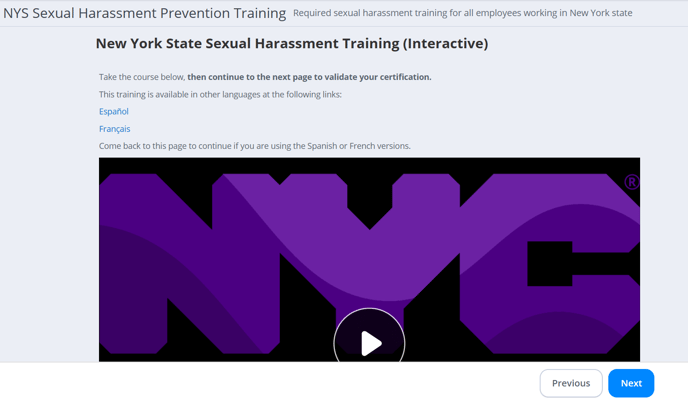Go back with the Previous button

click(571, 383)
